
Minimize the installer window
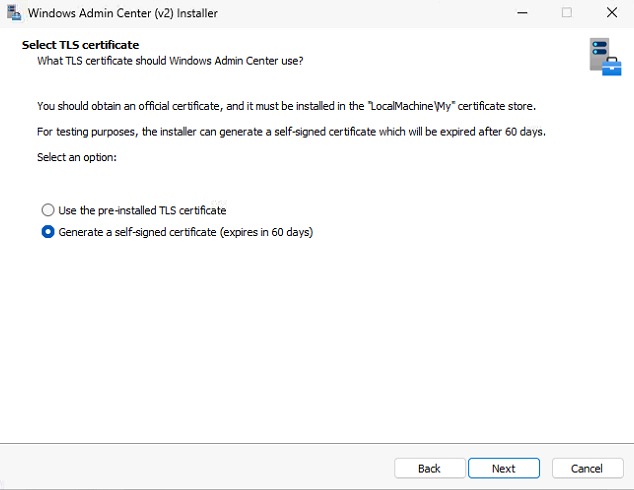pyautogui.click(x=522, y=13)
